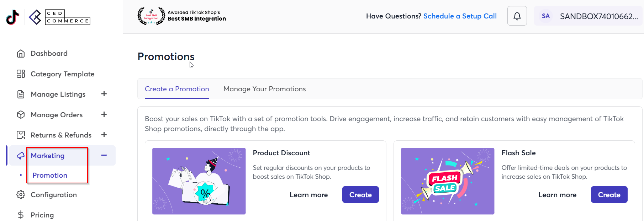
Task: Open the notifications bell
Action: pos(517,16)
